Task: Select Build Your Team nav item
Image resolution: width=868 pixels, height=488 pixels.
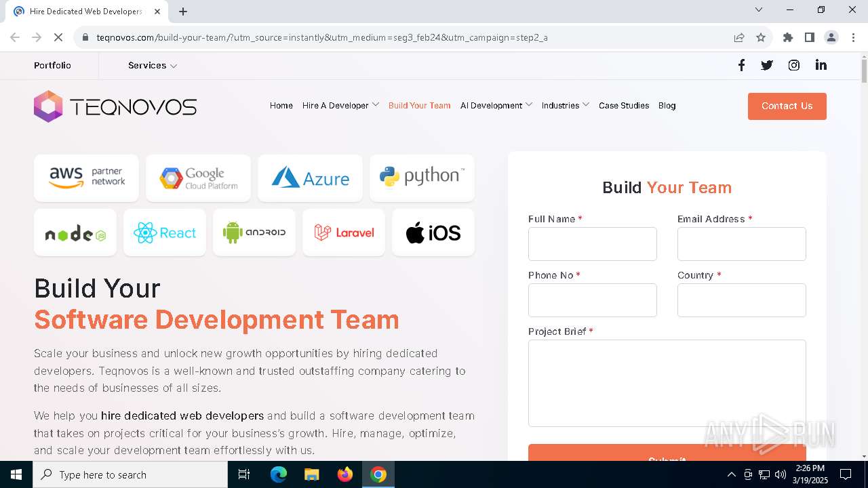Action: pyautogui.click(x=420, y=106)
